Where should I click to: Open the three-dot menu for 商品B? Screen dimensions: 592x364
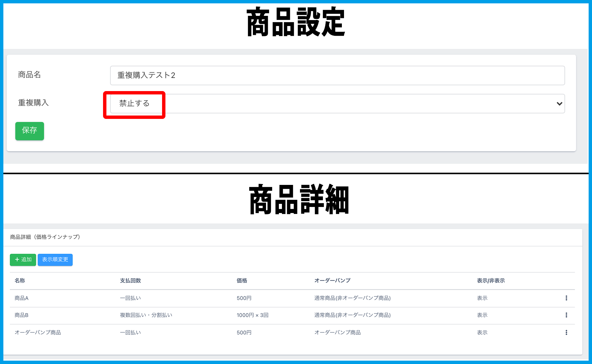(566, 315)
